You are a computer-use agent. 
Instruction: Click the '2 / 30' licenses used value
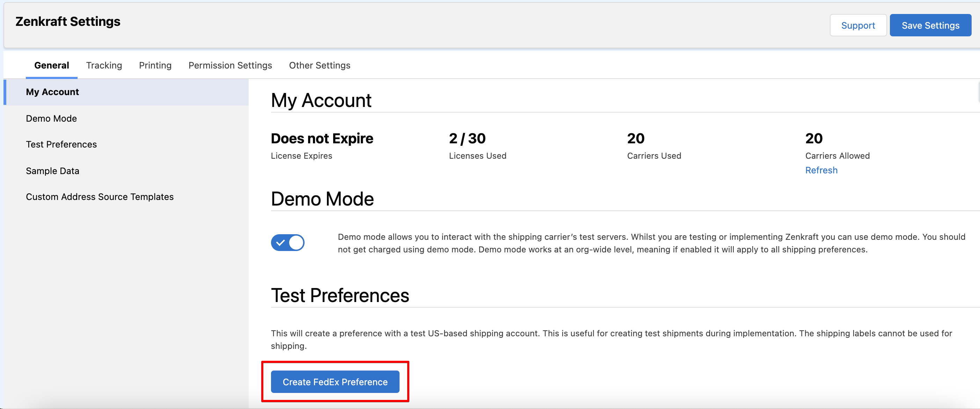467,139
